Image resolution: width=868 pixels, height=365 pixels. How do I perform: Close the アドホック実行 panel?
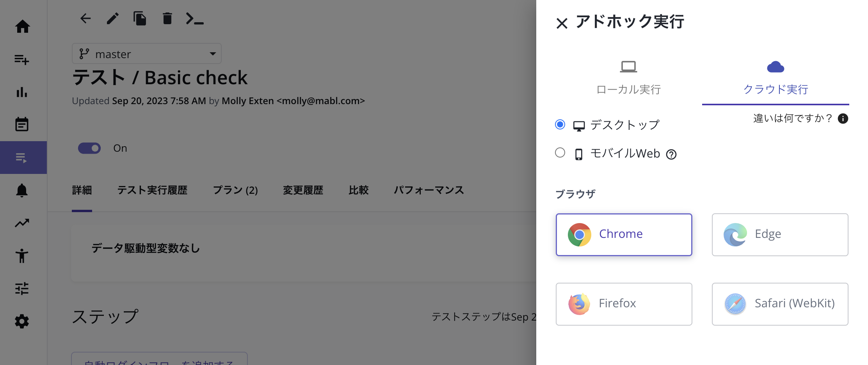[562, 23]
